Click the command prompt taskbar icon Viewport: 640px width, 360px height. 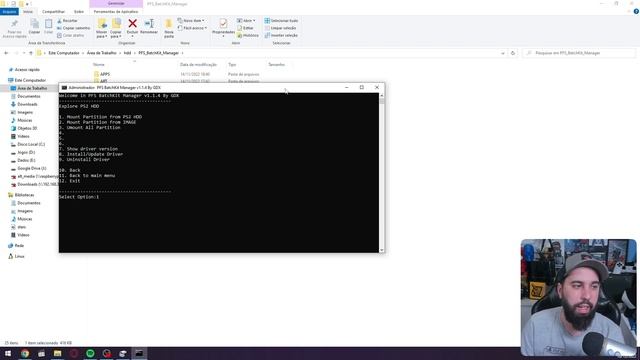point(139,353)
